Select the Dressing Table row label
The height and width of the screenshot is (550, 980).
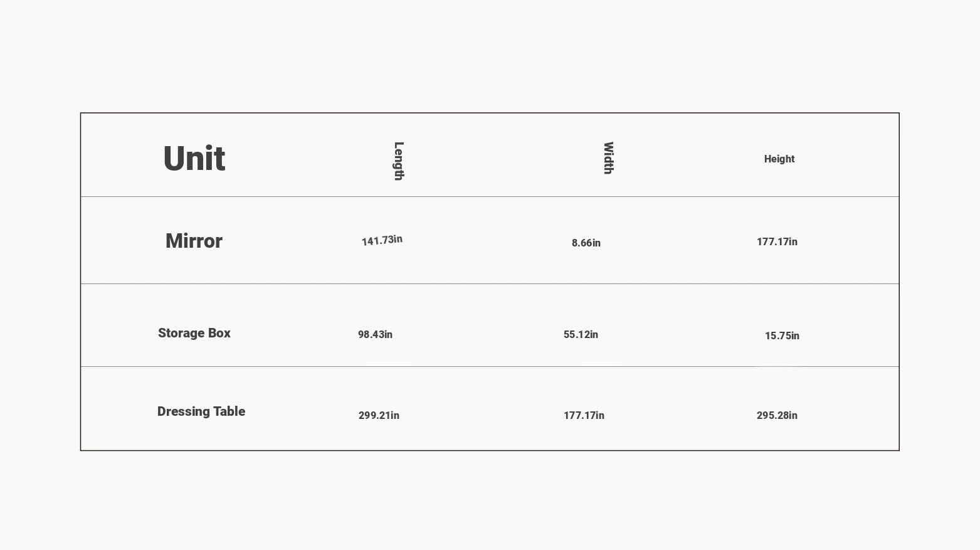pos(201,411)
